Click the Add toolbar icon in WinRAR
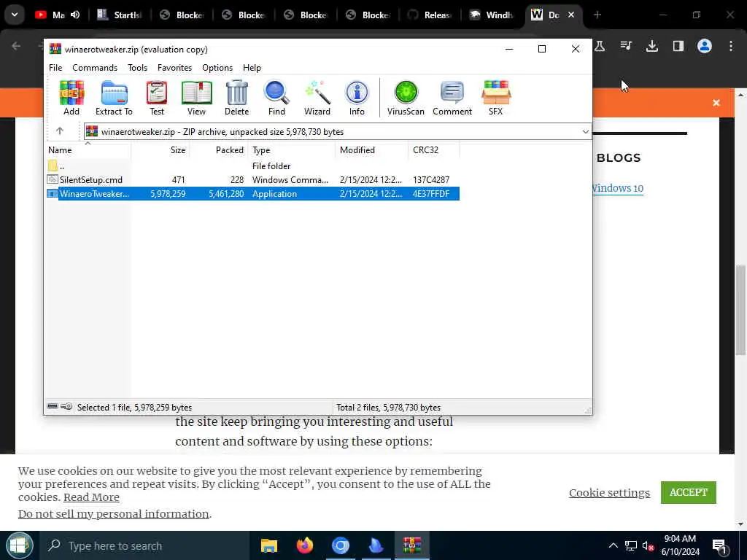 pos(71,98)
